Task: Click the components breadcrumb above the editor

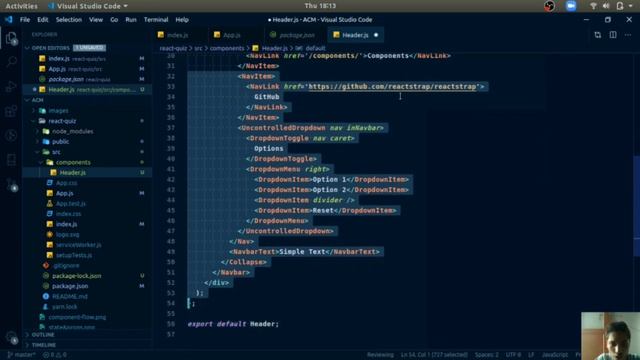Action: [227, 48]
